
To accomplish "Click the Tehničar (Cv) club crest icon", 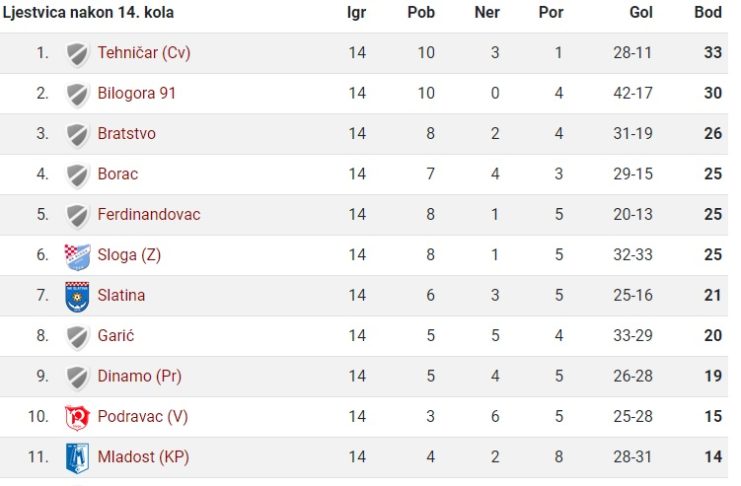I will (x=78, y=54).
